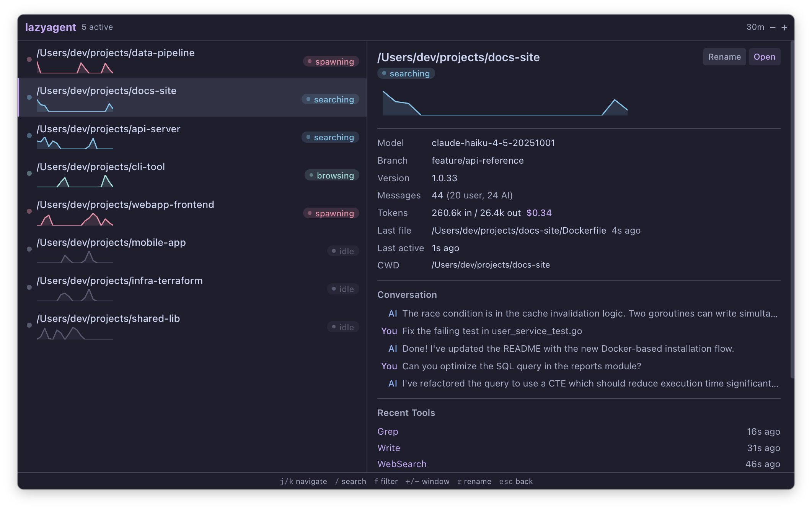Click the idle badge on infra-terraform
The width and height of the screenshot is (812, 510).
coord(343,289)
